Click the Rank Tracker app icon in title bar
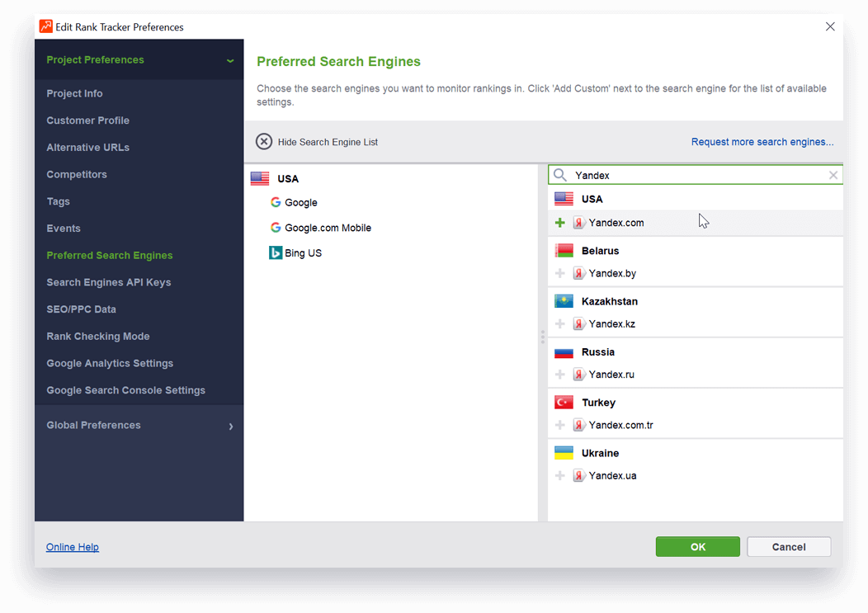Screen dimensions: 868x613 pos(46,26)
